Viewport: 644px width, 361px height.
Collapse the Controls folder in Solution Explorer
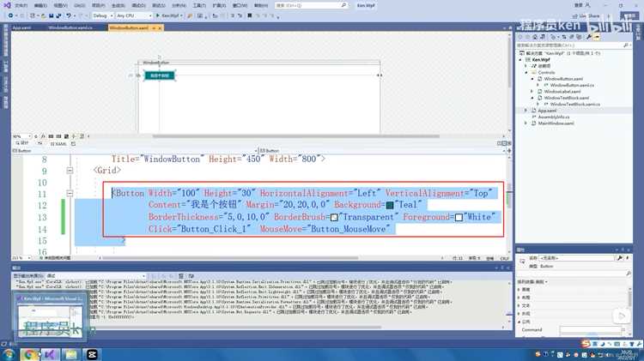pos(526,72)
